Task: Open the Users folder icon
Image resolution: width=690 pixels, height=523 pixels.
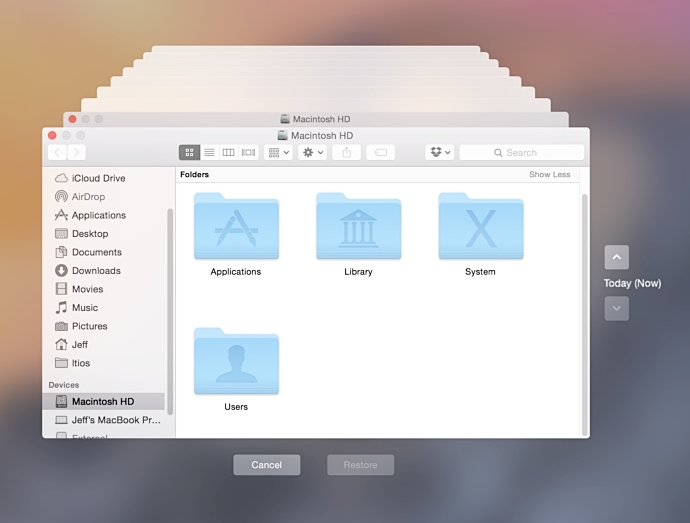Action: (236, 362)
